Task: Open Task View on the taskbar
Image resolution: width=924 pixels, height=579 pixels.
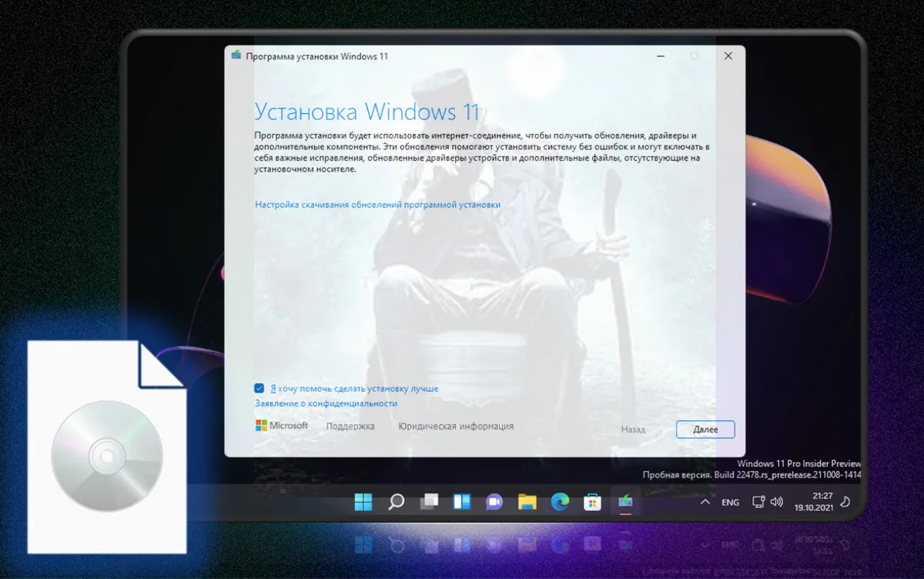Action: click(x=429, y=502)
